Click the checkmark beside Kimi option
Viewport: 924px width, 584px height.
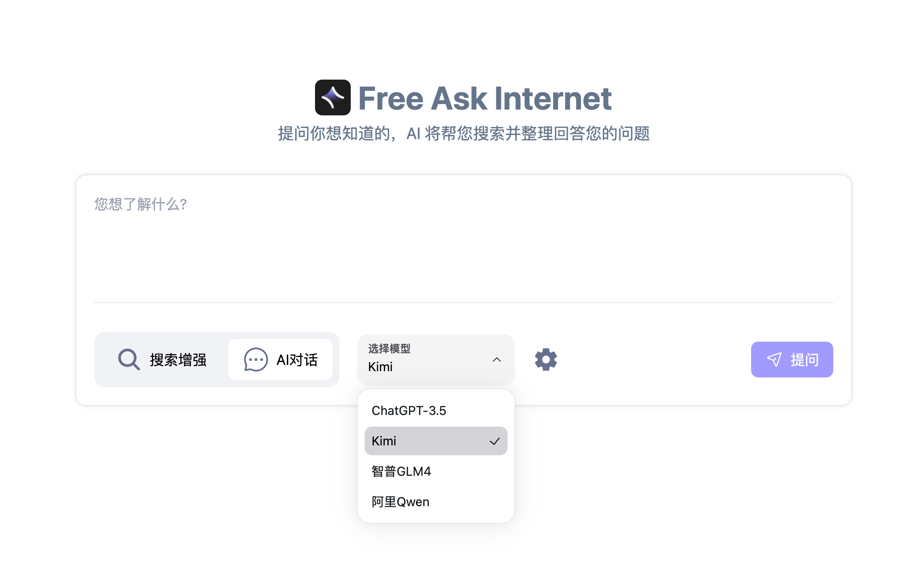(x=494, y=441)
